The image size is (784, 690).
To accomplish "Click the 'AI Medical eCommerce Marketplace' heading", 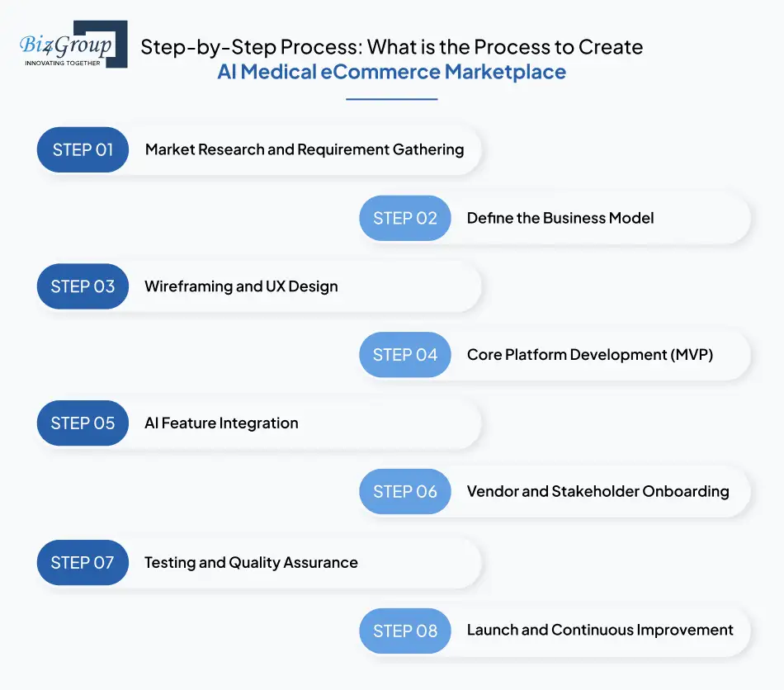I will pyautogui.click(x=391, y=72).
